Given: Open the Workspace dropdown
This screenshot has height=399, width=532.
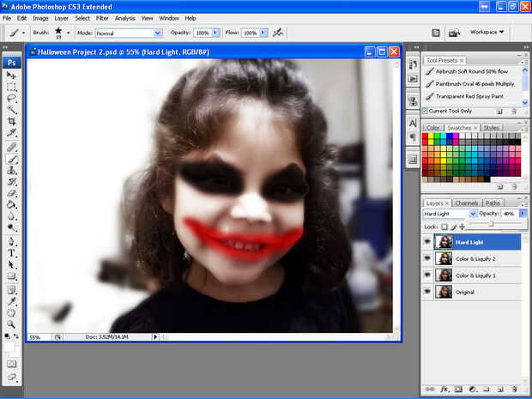Looking at the screenshot, I should [x=487, y=32].
